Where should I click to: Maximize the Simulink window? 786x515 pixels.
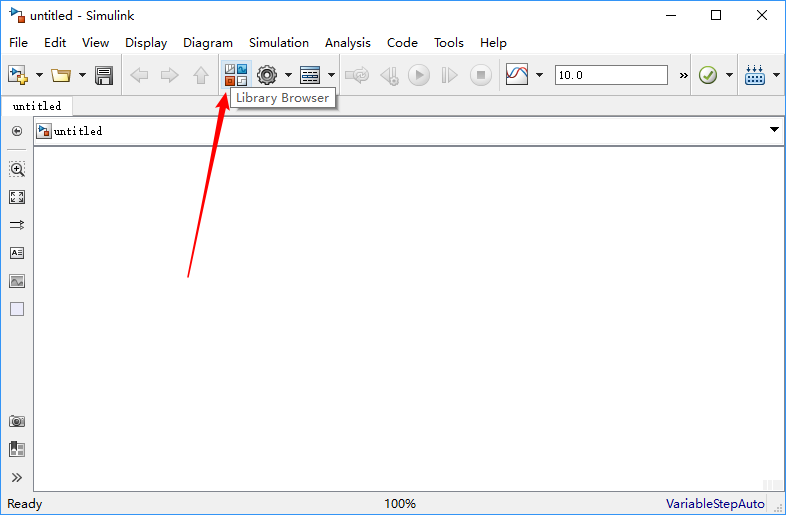coord(716,15)
